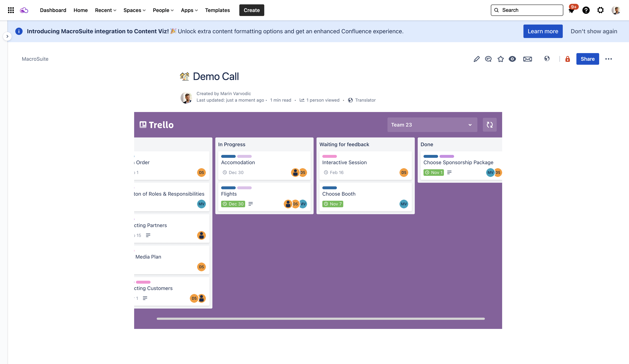
Task: Click the Learn more button
Action: [x=543, y=31]
